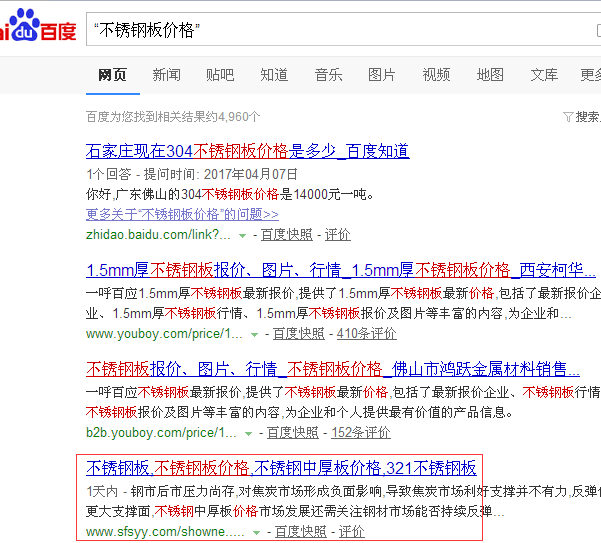The image size is (601, 543).
Task: Open 百度快照 for www.youboy.com result
Action: 299,333
